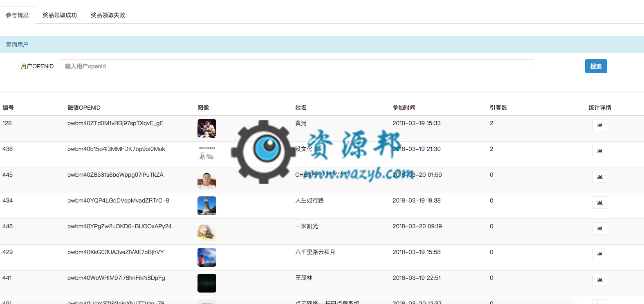The image size is (644, 304).
Task: Click avatar thumbnail of 王茂林
Action: [207, 283]
